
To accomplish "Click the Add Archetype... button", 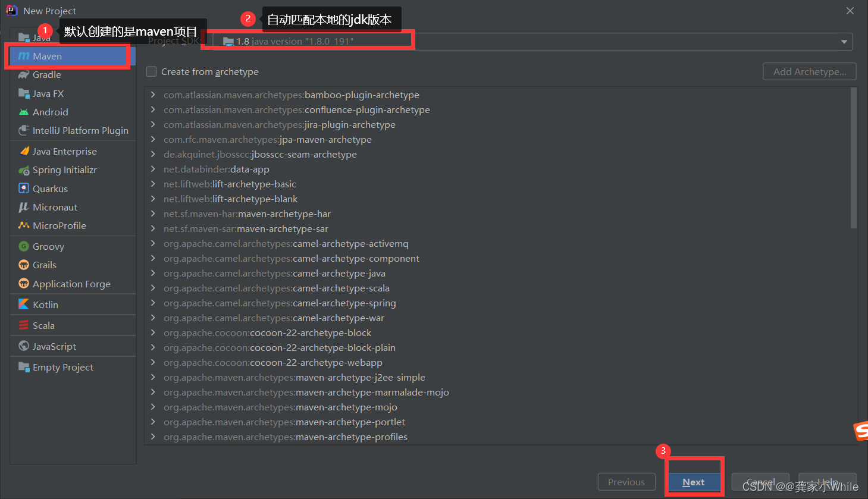I will click(810, 71).
